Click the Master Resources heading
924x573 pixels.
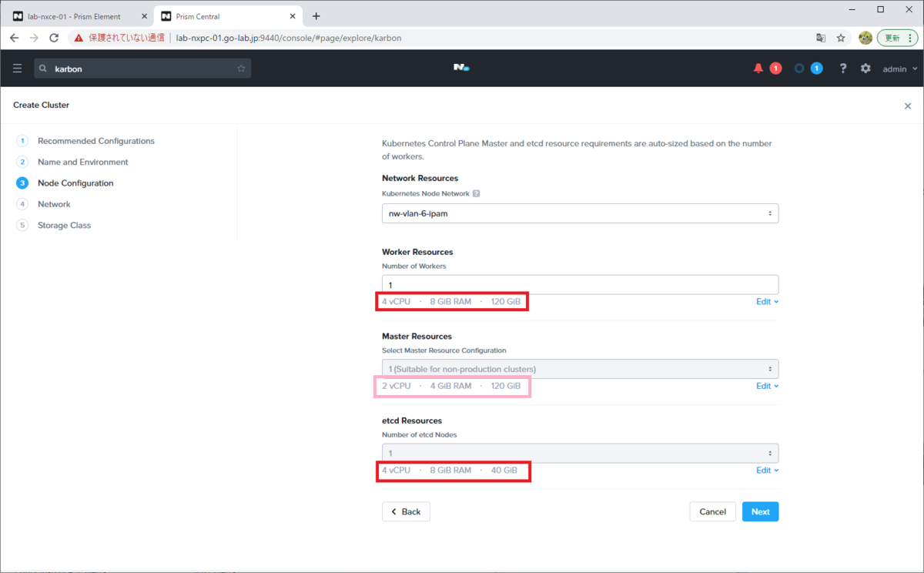[417, 337]
